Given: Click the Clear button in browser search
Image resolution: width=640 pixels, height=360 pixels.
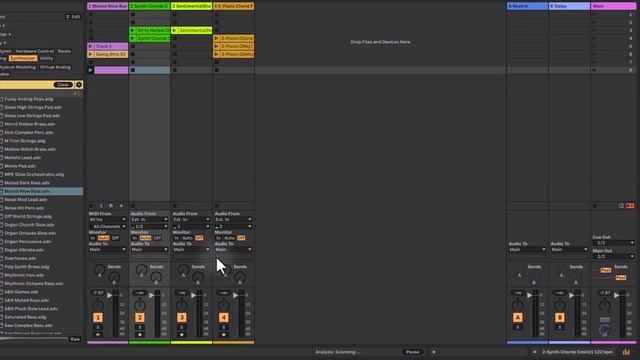Looking at the screenshot, I should tap(63, 84).
